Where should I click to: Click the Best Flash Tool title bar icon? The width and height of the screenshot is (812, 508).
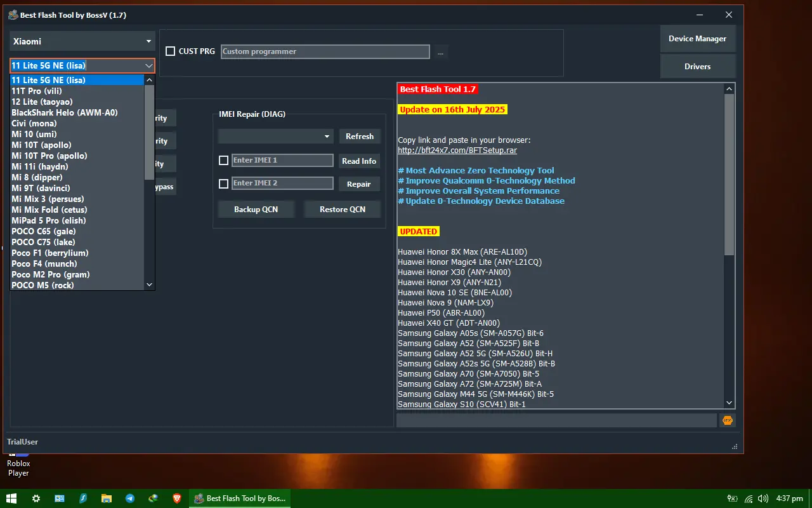click(13, 15)
